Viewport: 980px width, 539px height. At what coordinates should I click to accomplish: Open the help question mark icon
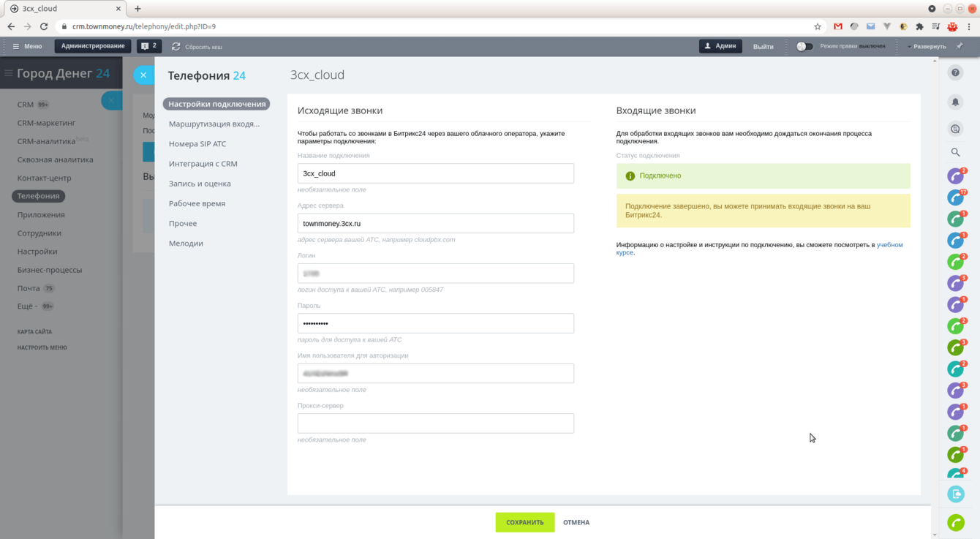coord(955,72)
